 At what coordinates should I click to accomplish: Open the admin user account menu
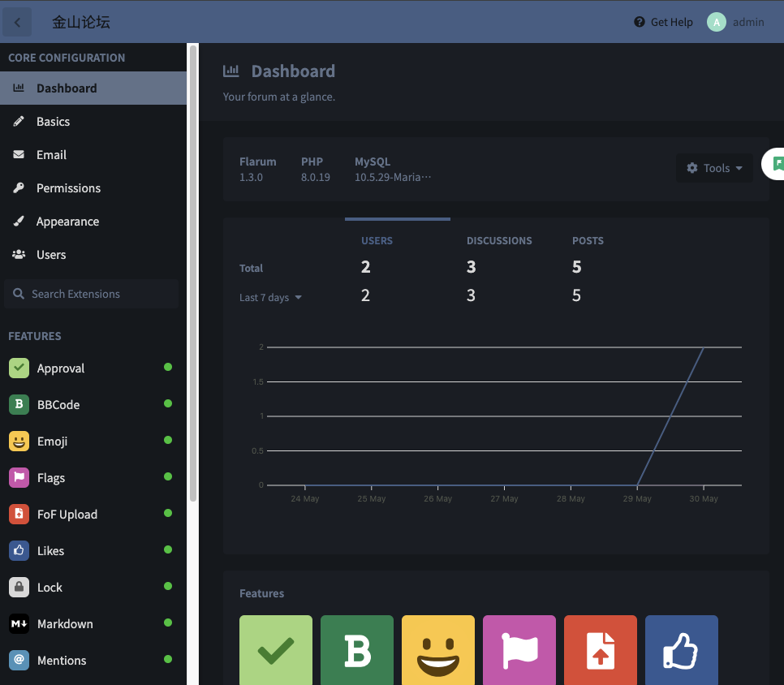click(736, 22)
